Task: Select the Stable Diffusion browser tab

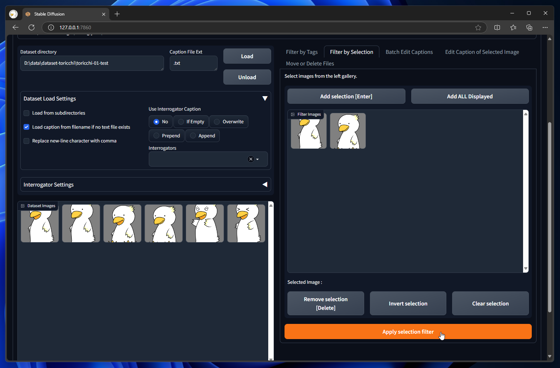Action: tap(65, 14)
